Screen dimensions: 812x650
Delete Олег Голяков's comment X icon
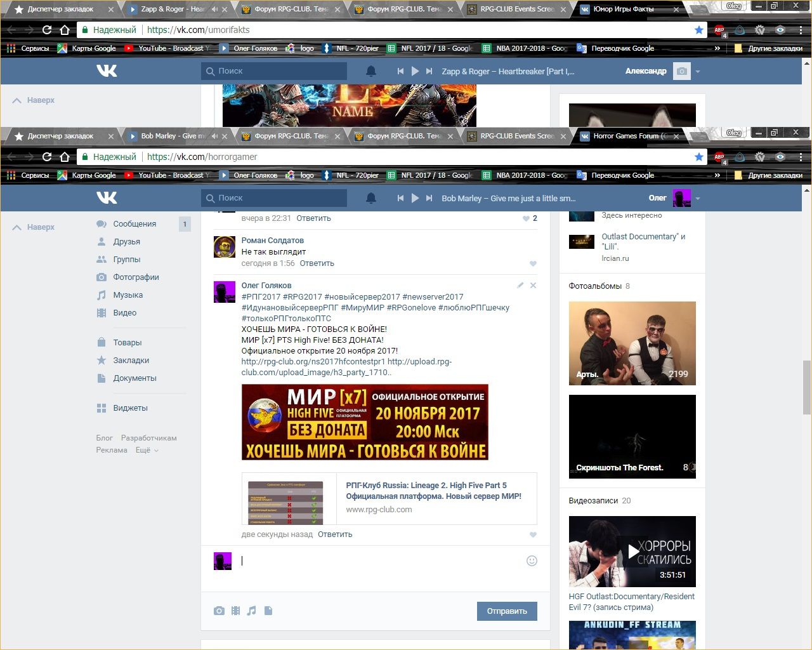click(533, 286)
